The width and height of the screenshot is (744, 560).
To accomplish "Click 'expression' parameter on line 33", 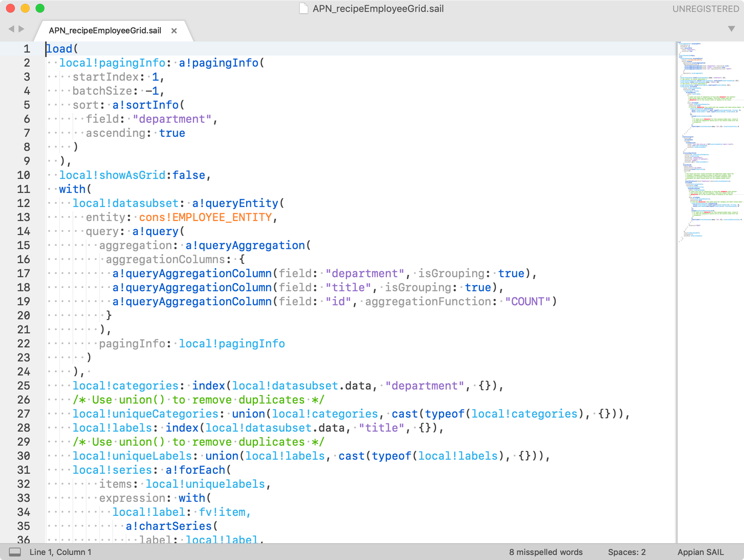I will point(132,498).
